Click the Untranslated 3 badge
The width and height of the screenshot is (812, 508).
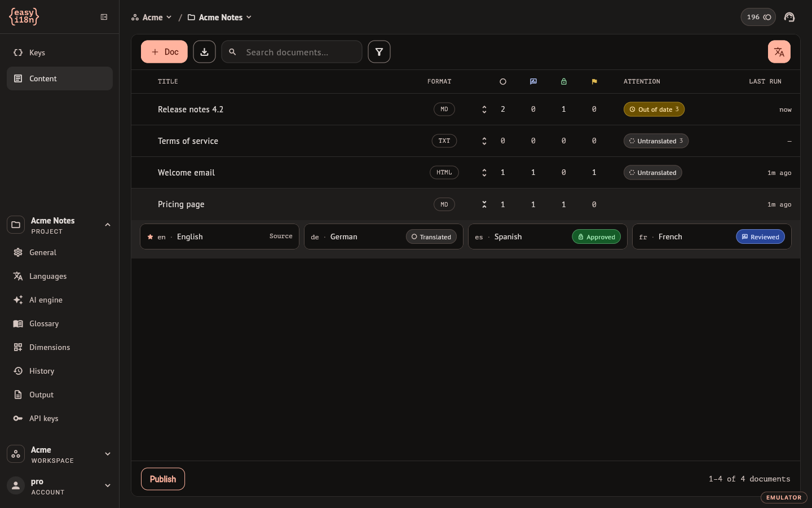656,141
